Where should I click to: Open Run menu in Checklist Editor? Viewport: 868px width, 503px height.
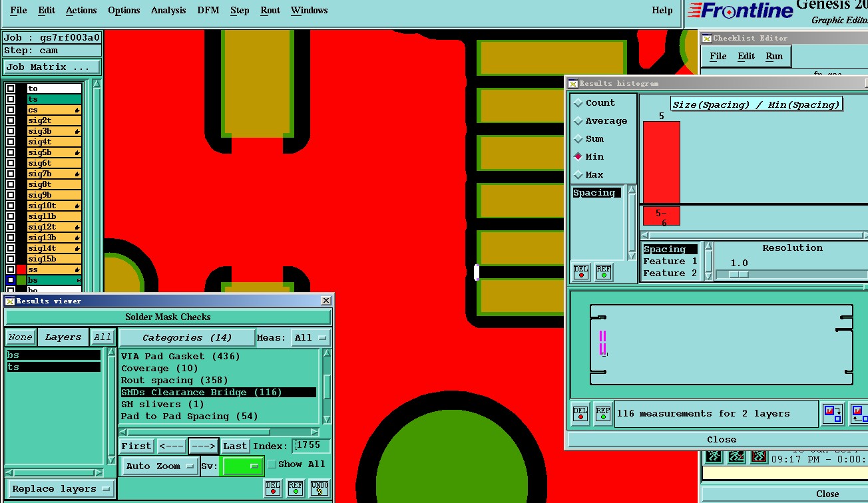click(774, 57)
